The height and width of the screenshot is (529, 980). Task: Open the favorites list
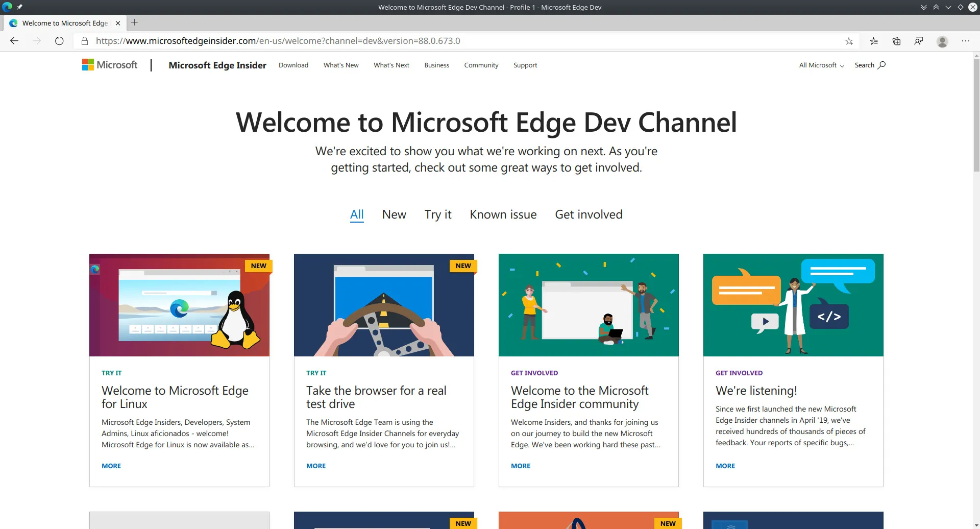point(874,41)
